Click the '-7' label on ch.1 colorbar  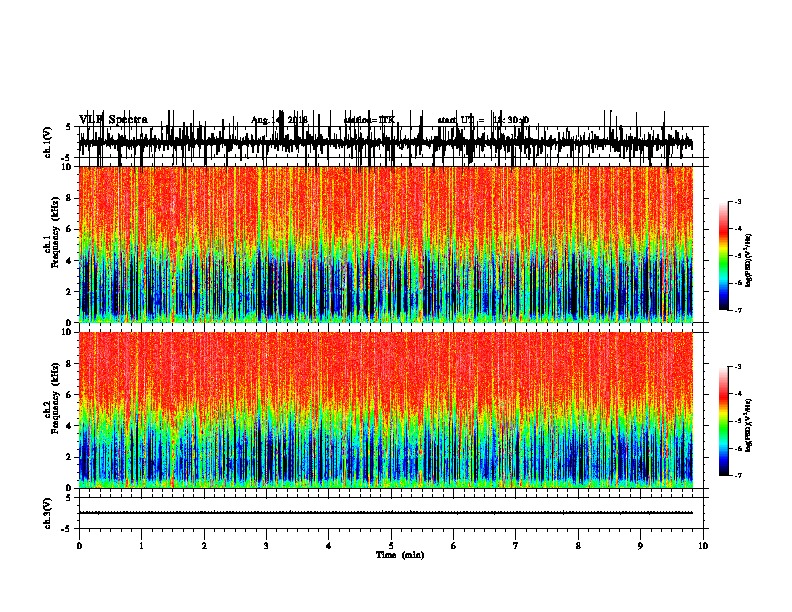click(738, 310)
